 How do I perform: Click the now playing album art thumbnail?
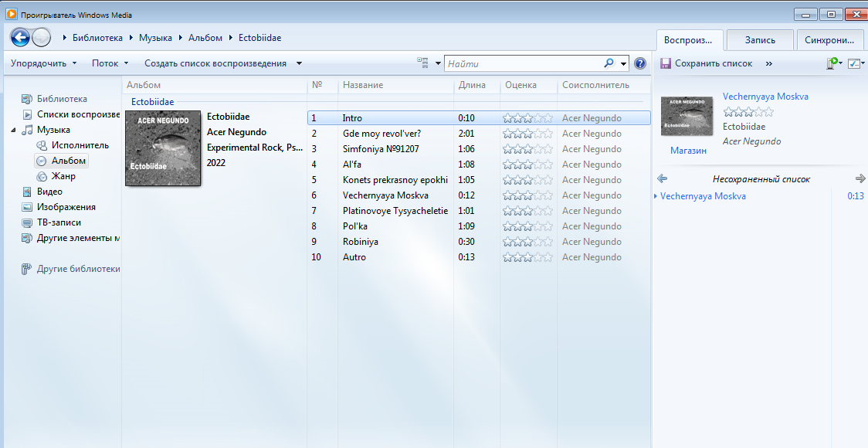[687, 116]
